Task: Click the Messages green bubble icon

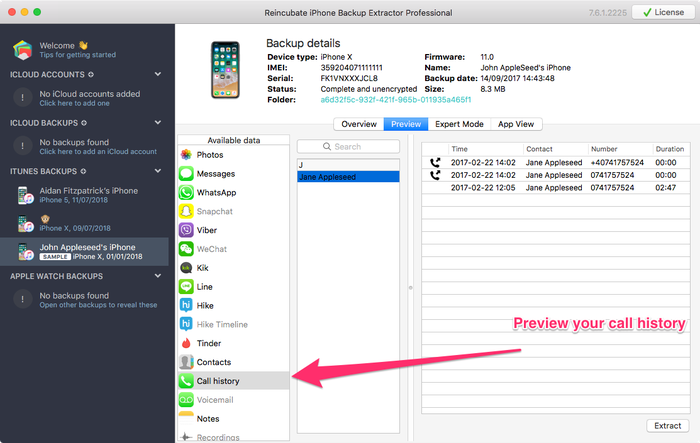Action: click(x=186, y=174)
